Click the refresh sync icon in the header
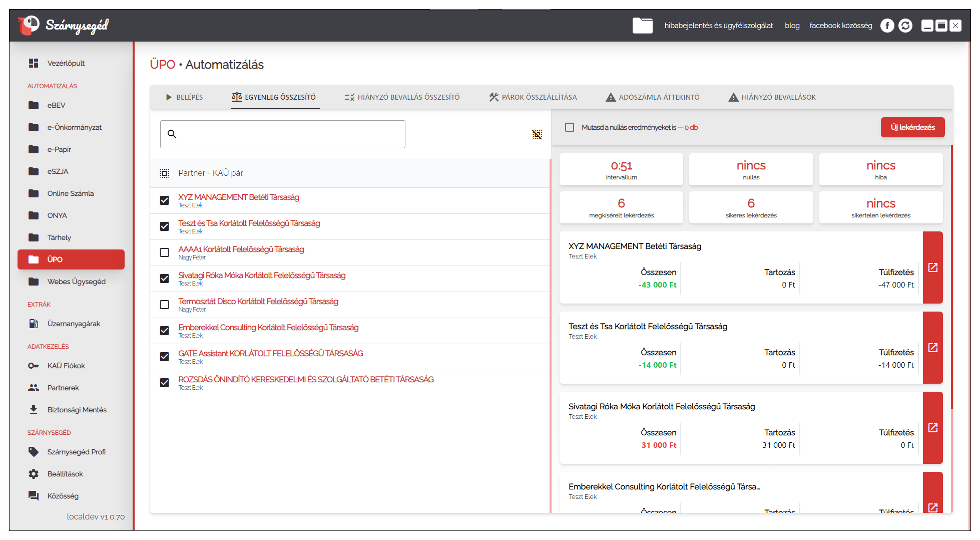980x540 pixels. click(x=905, y=26)
